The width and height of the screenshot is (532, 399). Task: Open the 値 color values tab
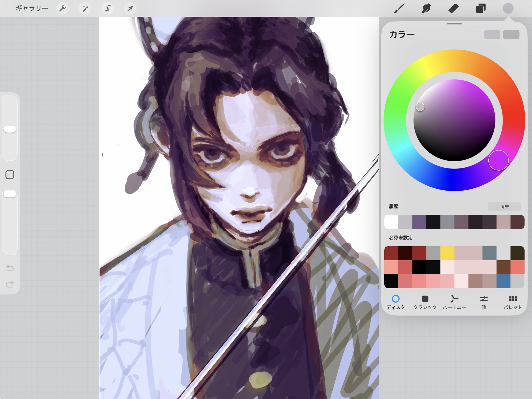click(484, 302)
